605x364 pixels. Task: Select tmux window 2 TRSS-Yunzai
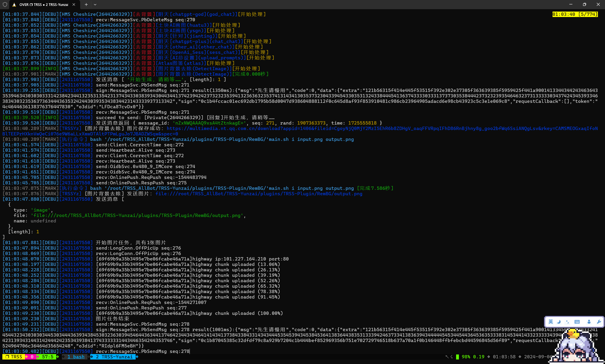point(114,357)
